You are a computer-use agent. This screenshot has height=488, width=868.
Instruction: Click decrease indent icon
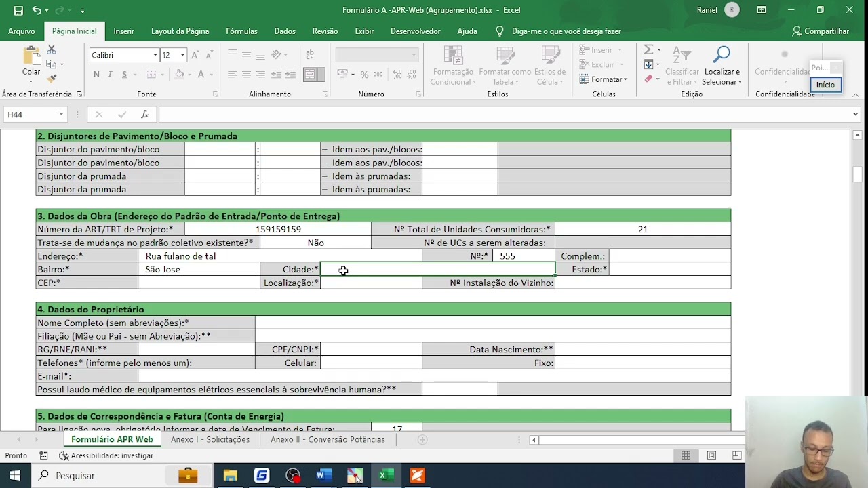click(277, 75)
